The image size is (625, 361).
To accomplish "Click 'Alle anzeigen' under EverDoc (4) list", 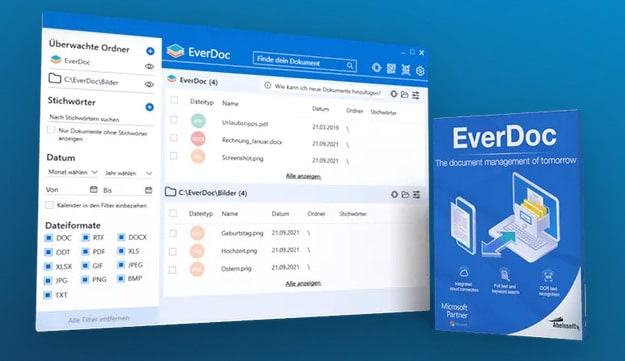I will [303, 176].
